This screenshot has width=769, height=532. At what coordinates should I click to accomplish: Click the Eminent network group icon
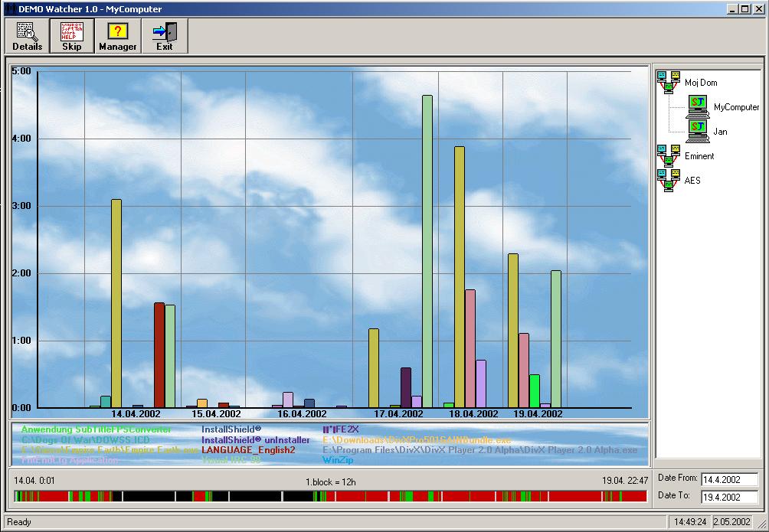click(668, 155)
